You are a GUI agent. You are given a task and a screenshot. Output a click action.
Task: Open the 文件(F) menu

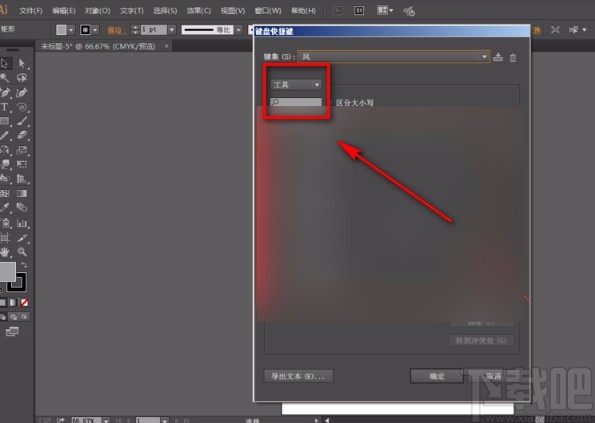(31, 11)
